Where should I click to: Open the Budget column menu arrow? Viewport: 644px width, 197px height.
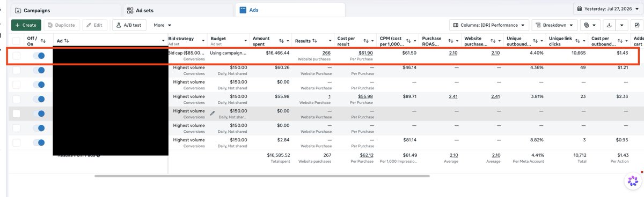(x=246, y=41)
